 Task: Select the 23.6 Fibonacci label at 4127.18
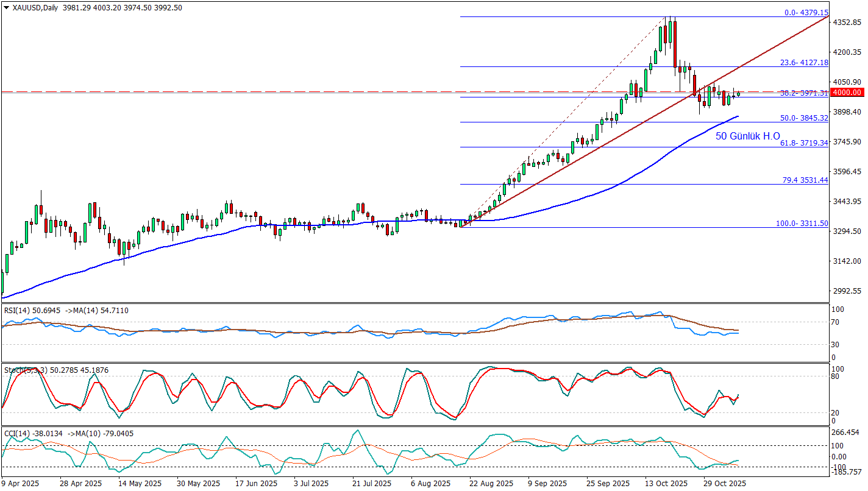click(x=805, y=63)
